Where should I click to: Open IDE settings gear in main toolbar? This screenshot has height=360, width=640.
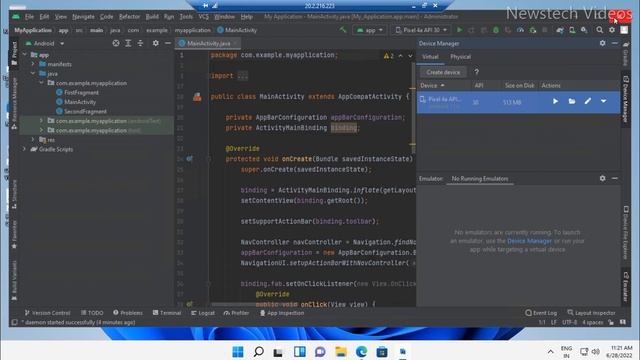click(x=612, y=30)
